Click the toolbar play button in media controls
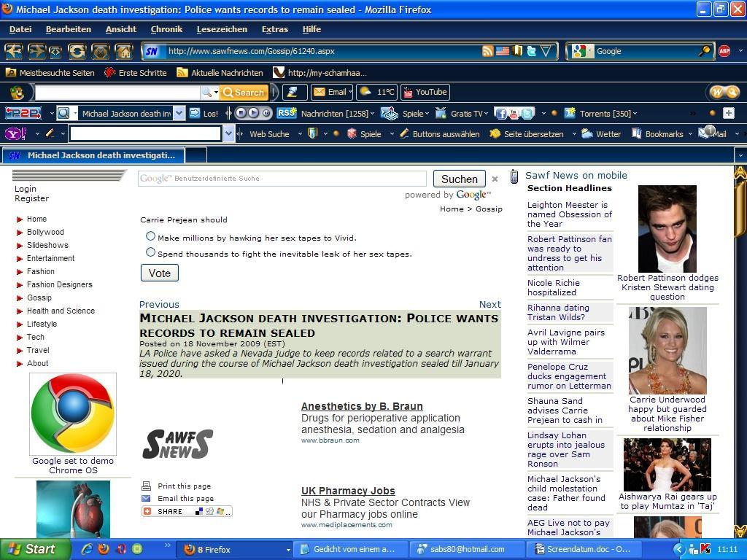Image resolution: width=747 pixels, height=560 pixels. coord(253,113)
